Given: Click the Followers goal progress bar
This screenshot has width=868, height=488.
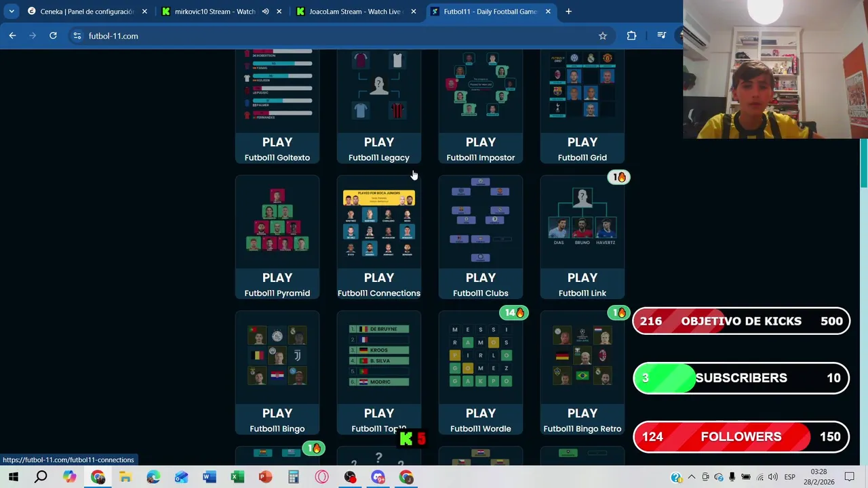Looking at the screenshot, I should [741, 437].
